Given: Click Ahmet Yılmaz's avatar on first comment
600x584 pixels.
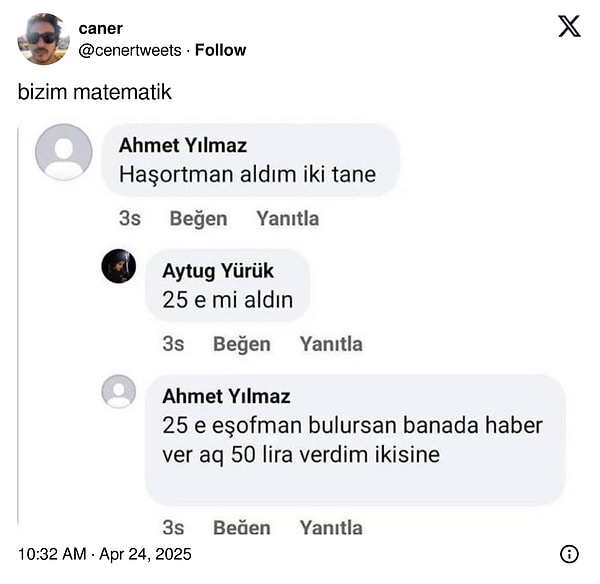Looking at the screenshot, I should pos(63,152).
